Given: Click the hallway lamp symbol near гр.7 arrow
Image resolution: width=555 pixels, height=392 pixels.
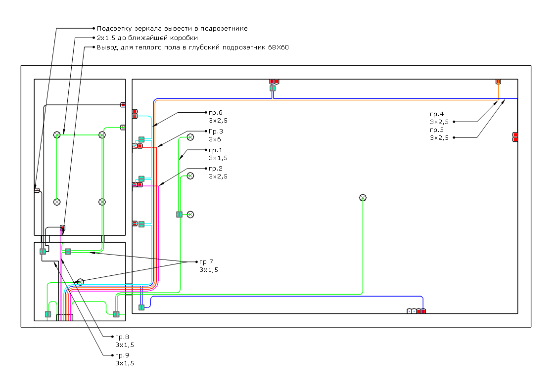Looking at the screenshot, I should pyautogui.click(x=80, y=282).
